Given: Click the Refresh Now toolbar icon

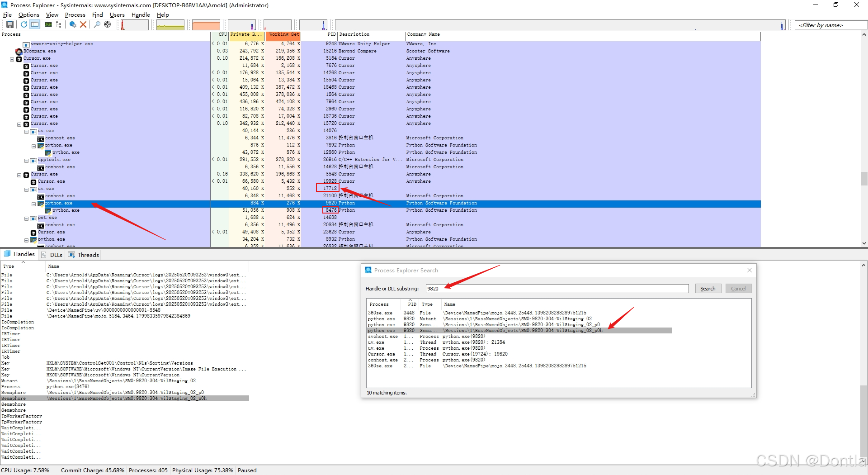Looking at the screenshot, I should pos(24,24).
